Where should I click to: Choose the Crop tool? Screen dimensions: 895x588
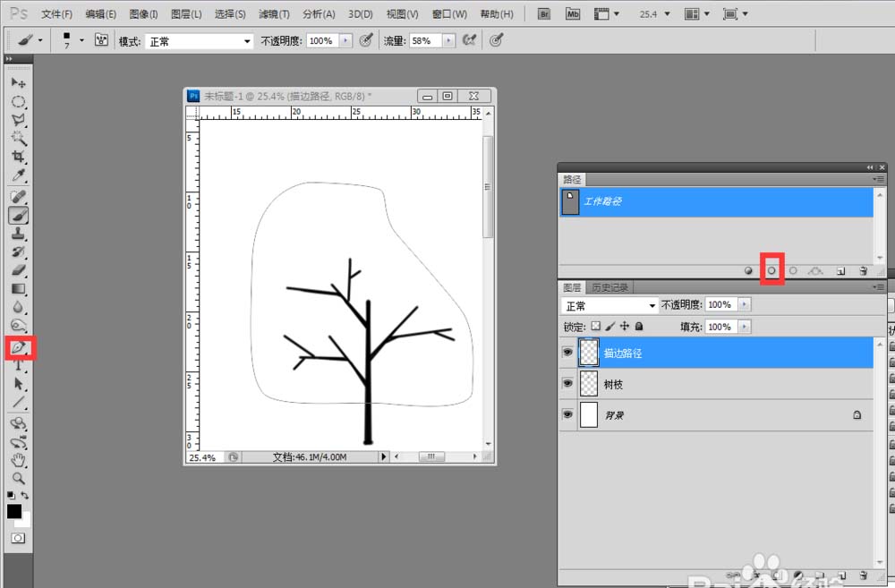pyautogui.click(x=18, y=158)
